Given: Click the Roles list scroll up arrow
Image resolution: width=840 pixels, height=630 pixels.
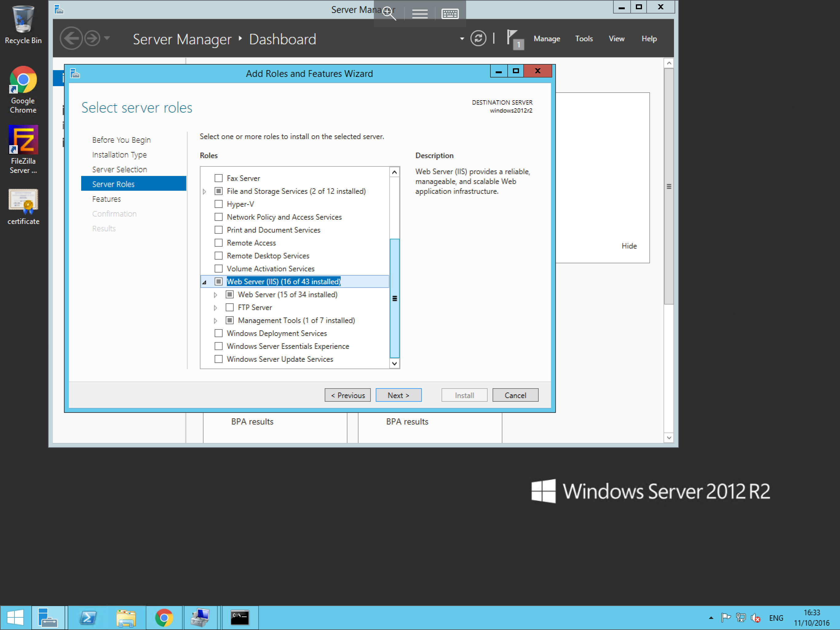Looking at the screenshot, I should [x=394, y=172].
